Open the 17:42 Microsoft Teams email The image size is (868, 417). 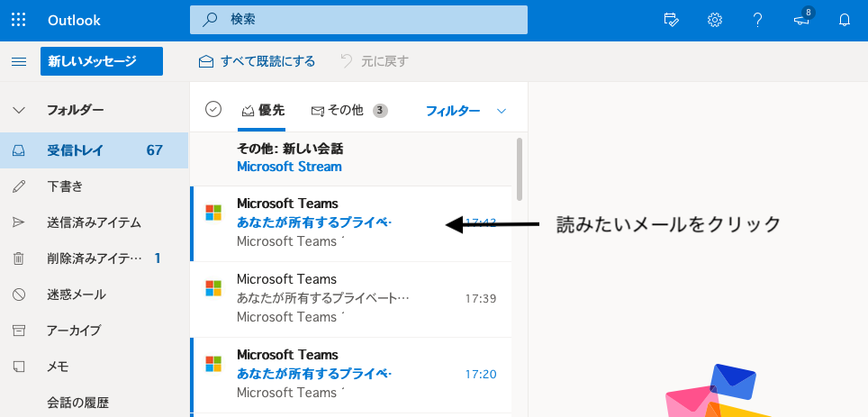[x=351, y=223]
